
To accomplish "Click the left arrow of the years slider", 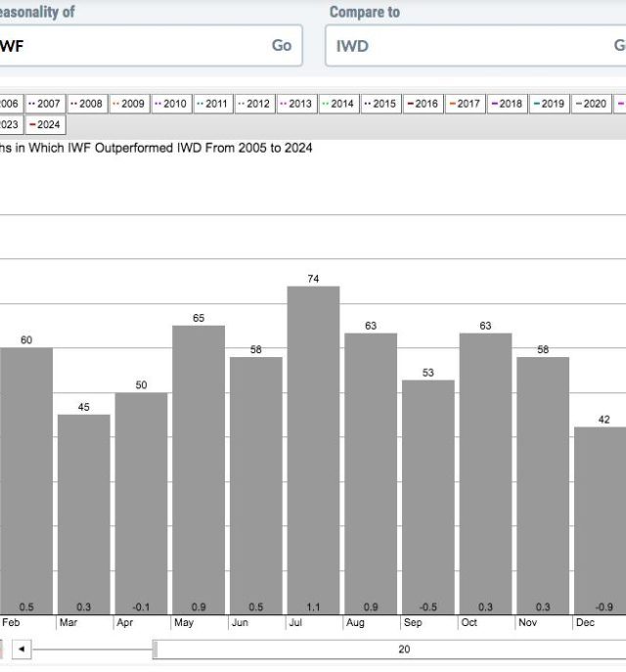I will click(22, 650).
